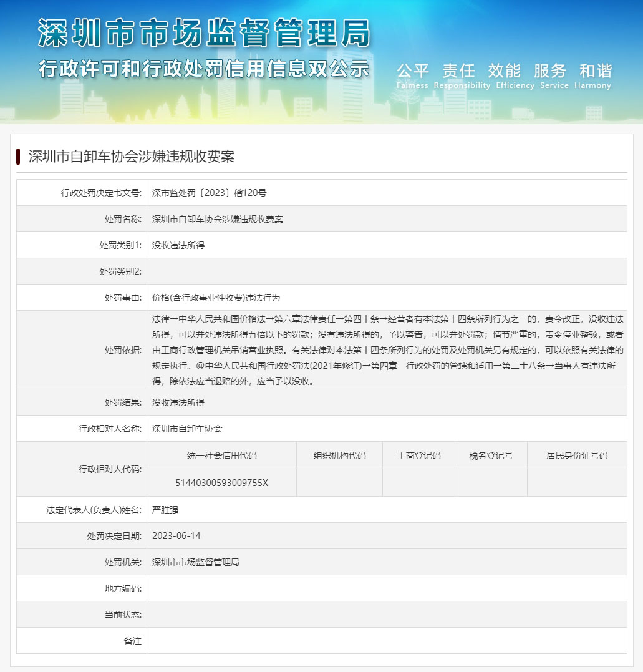Click the 行政相对人代码 label
Screen dimensions: 643x672
[110, 469]
